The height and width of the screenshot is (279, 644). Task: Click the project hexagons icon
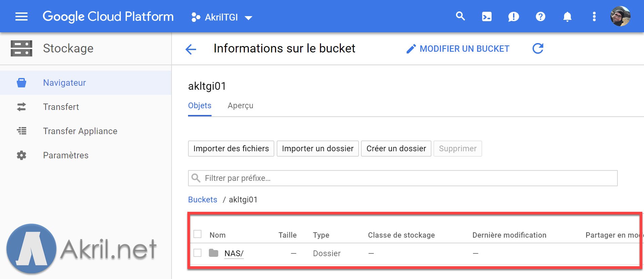(x=196, y=17)
